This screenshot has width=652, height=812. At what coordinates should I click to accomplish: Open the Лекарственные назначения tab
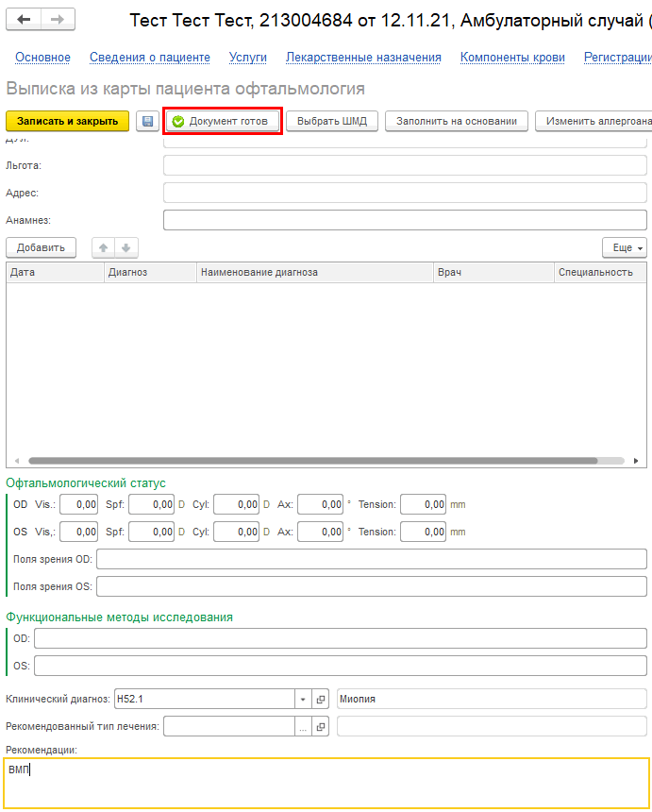click(363, 58)
